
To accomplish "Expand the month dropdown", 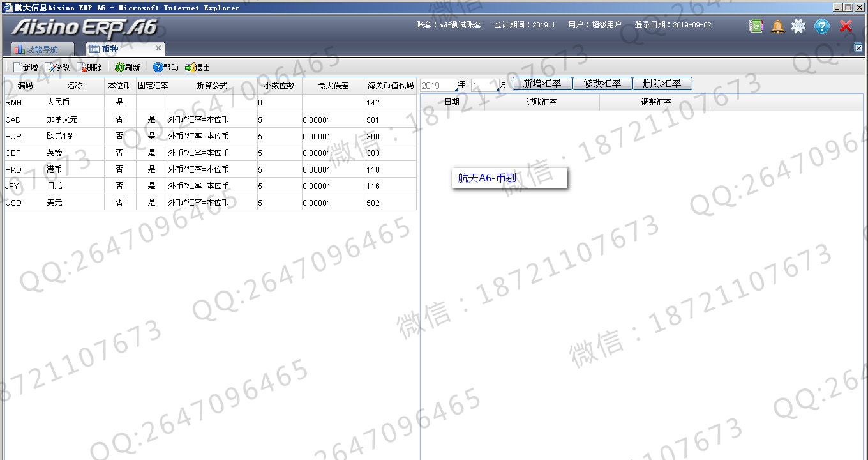I will 497,89.
